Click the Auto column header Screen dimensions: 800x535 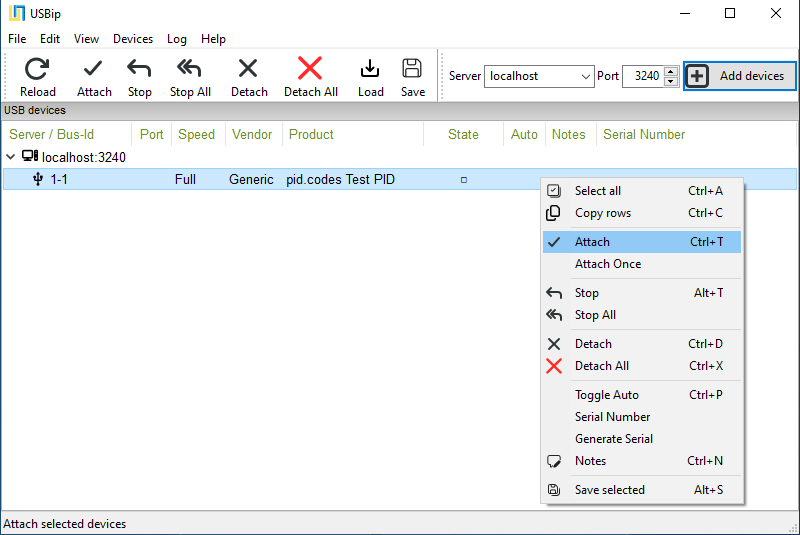tap(524, 134)
